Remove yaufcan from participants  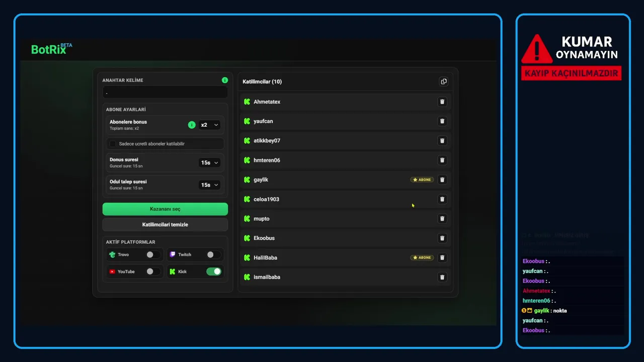(x=442, y=121)
